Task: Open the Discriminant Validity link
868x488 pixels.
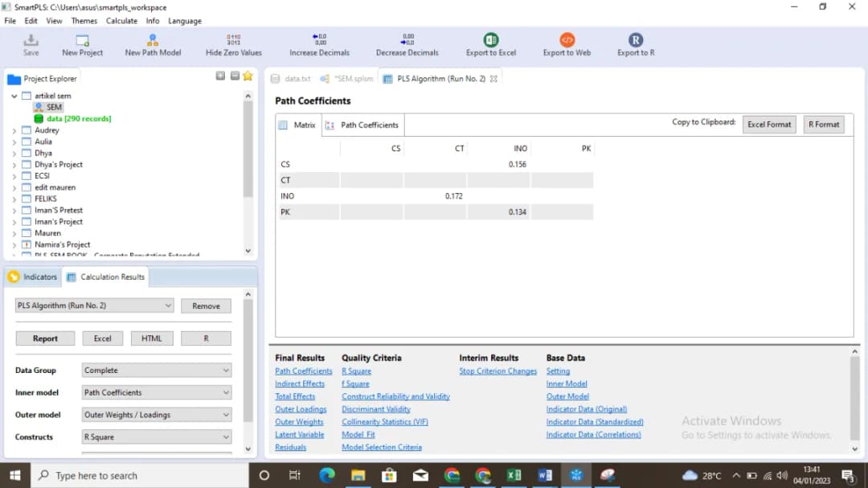Action: coord(376,409)
